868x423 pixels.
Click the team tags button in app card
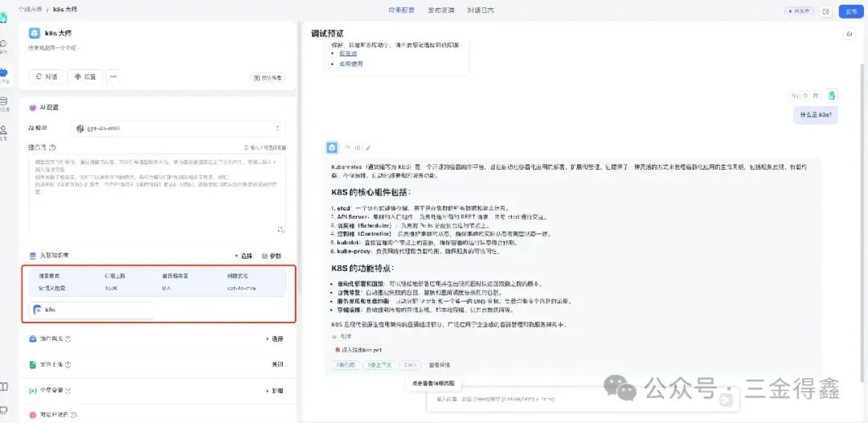[x=268, y=78]
